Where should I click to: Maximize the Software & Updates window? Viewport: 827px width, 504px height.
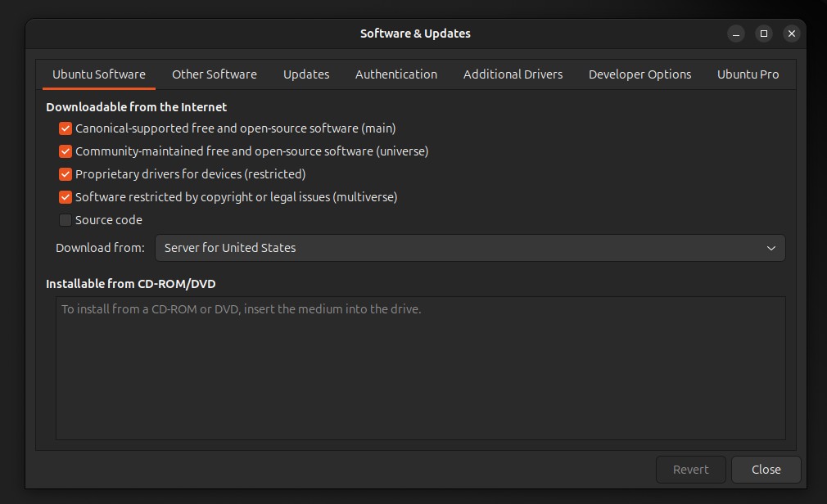pyautogui.click(x=764, y=34)
